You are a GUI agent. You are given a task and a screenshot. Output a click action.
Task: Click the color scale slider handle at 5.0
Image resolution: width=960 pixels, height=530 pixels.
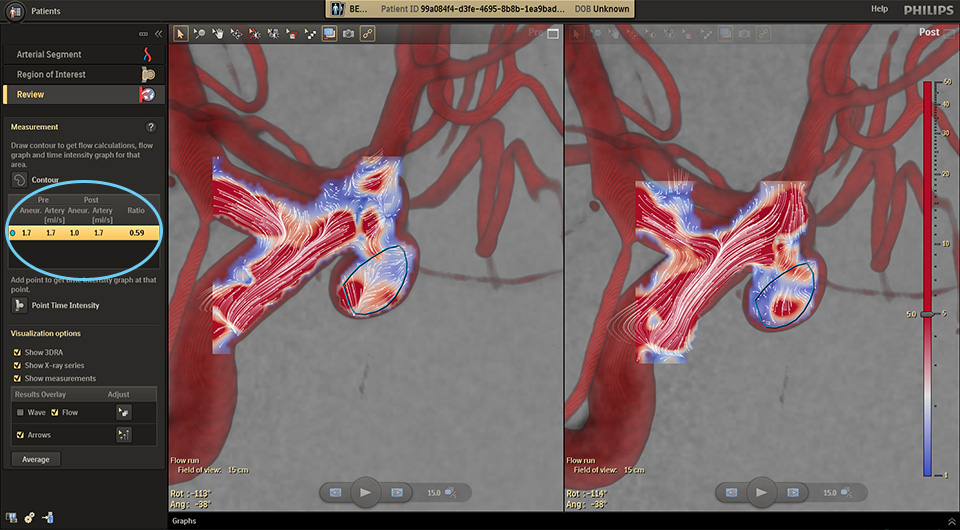point(927,314)
